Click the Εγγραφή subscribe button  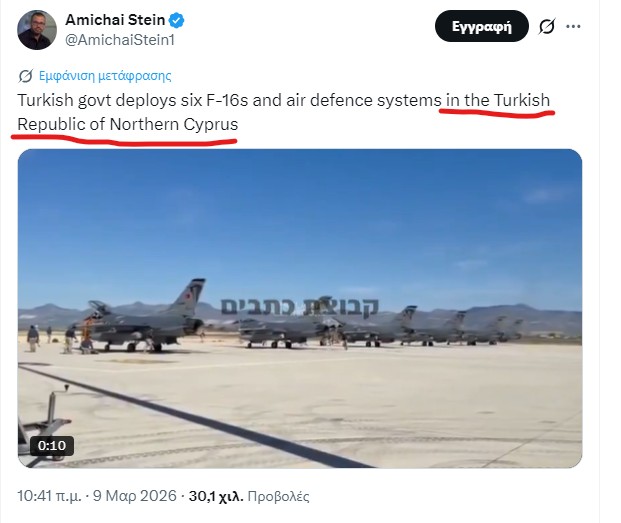point(482,27)
